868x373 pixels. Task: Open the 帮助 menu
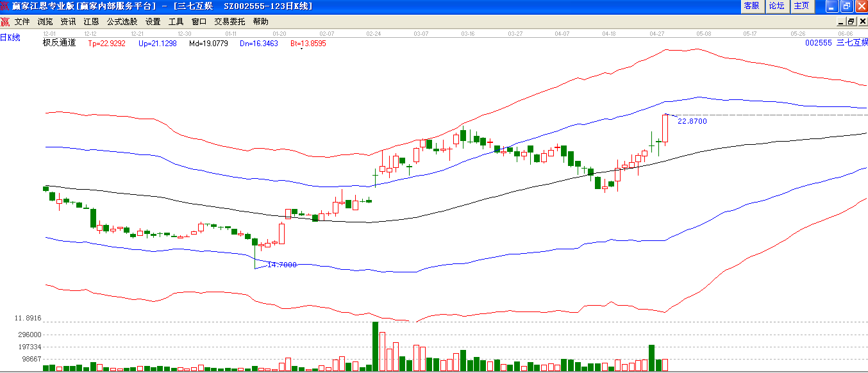click(x=260, y=21)
